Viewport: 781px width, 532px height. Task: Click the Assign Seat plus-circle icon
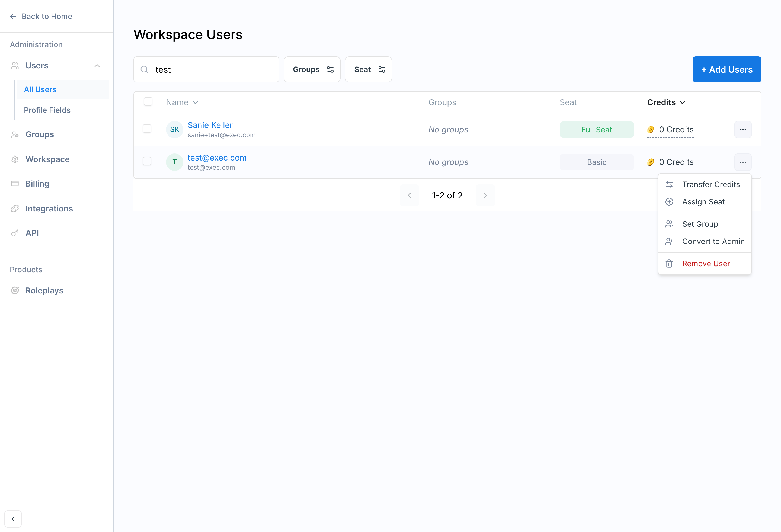(x=669, y=202)
